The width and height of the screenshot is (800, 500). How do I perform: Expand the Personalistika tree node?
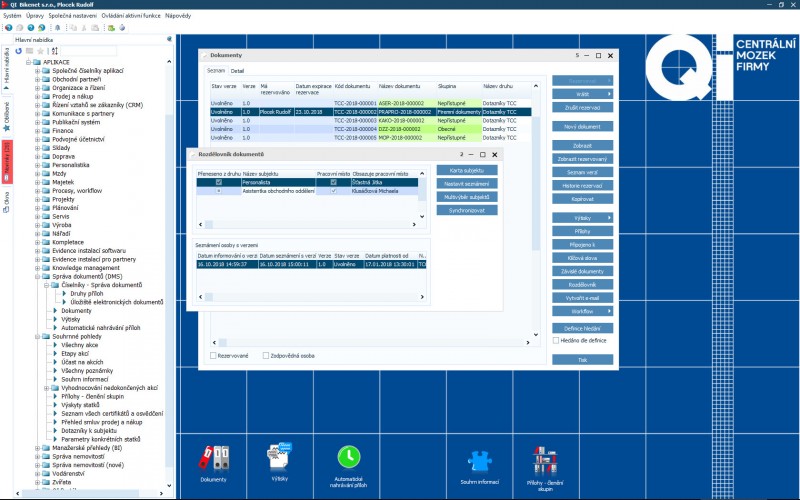(x=37, y=164)
